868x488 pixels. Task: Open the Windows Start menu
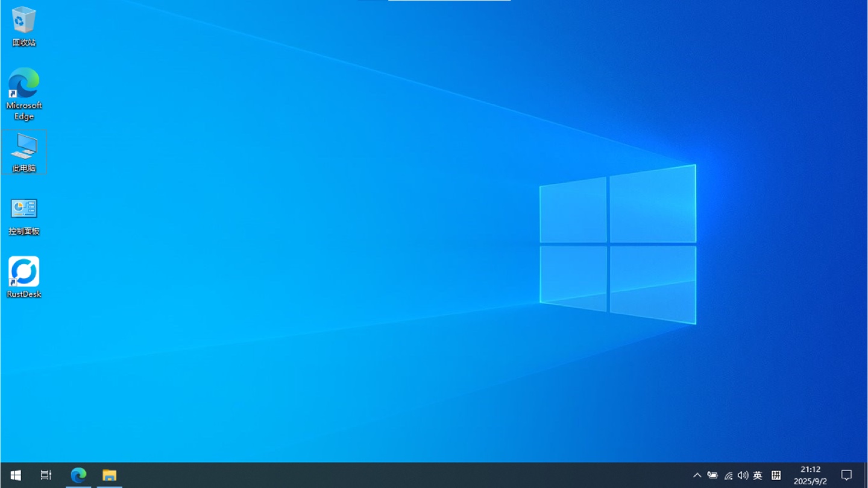[16, 475]
